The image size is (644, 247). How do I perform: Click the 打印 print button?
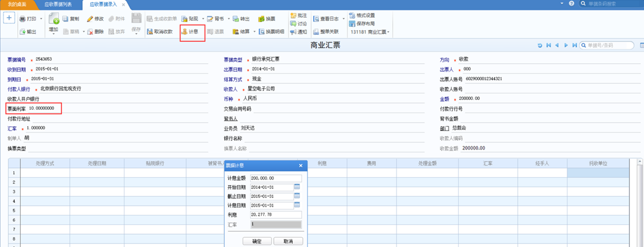28,19
